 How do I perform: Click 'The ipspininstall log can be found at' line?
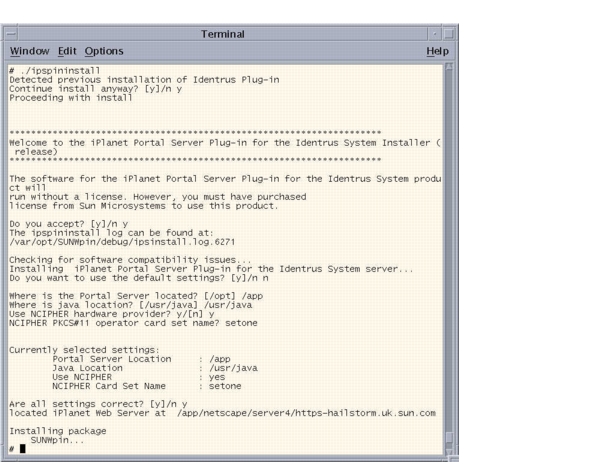pyautogui.click(x=112, y=233)
